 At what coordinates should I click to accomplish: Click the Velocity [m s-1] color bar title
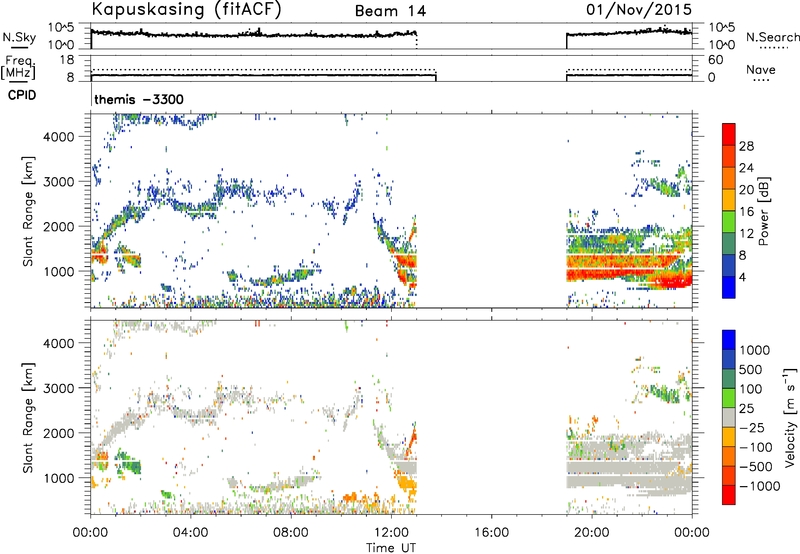click(x=790, y=418)
